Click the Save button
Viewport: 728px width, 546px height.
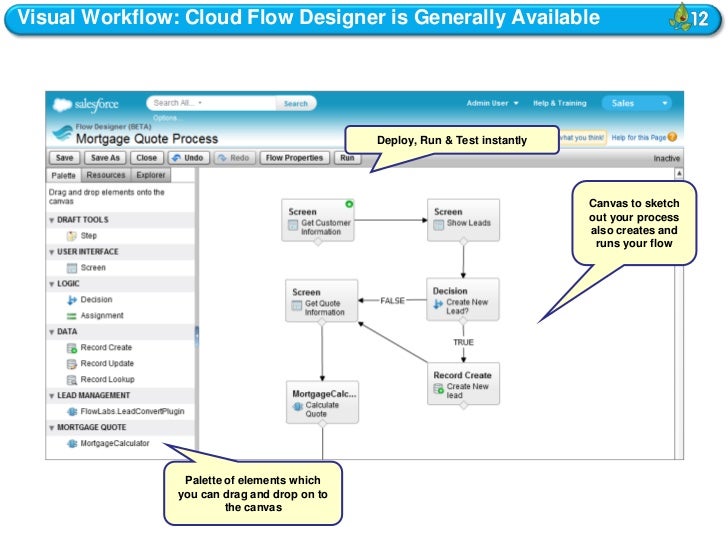click(x=65, y=158)
